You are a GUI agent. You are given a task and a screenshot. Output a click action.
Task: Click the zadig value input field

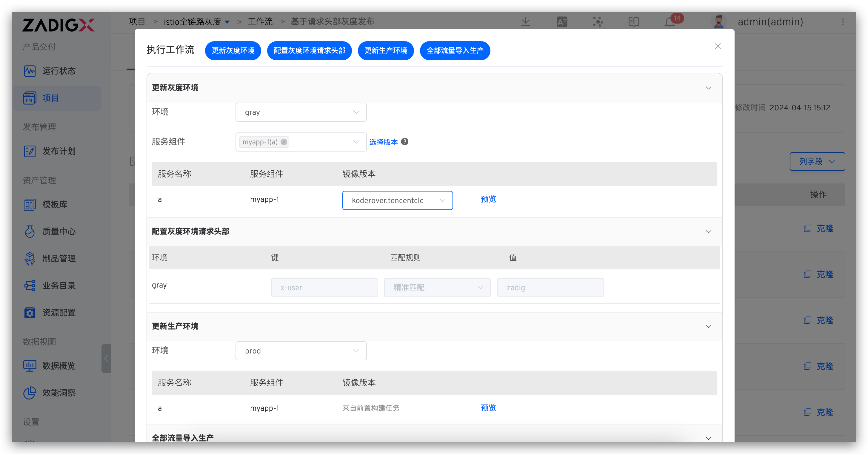coord(550,288)
